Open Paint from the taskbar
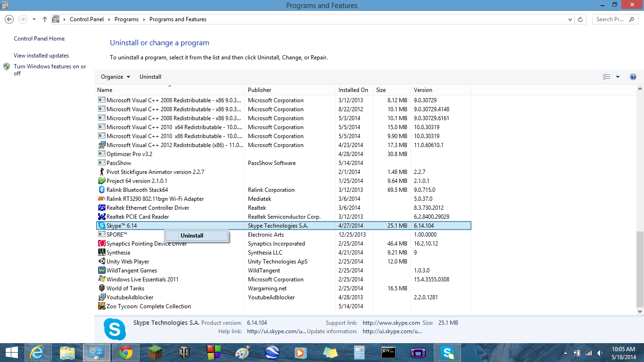 pos(242,353)
